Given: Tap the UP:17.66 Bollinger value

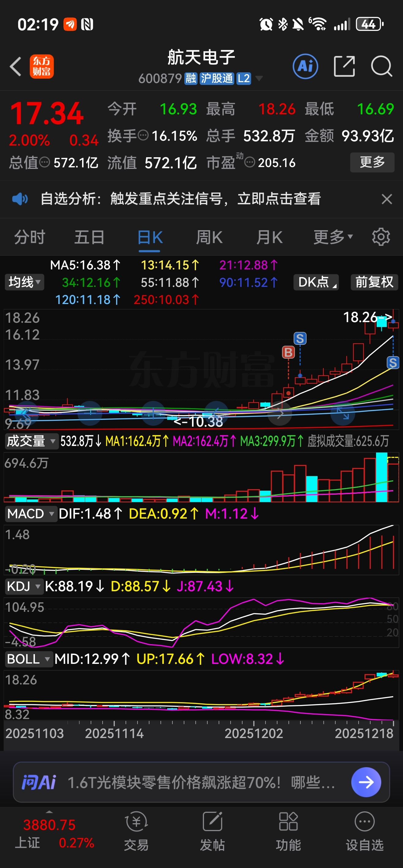Looking at the screenshot, I should pyautogui.click(x=170, y=659).
